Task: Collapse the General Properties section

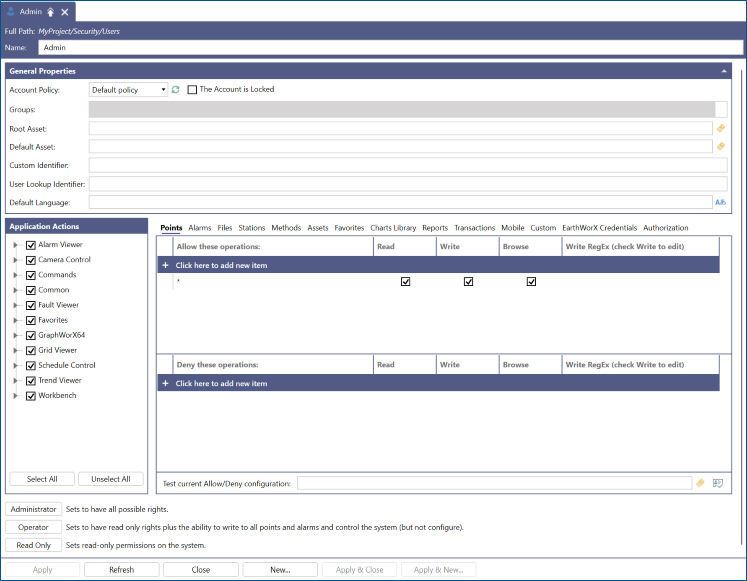Action: click(x=723, y=71)
